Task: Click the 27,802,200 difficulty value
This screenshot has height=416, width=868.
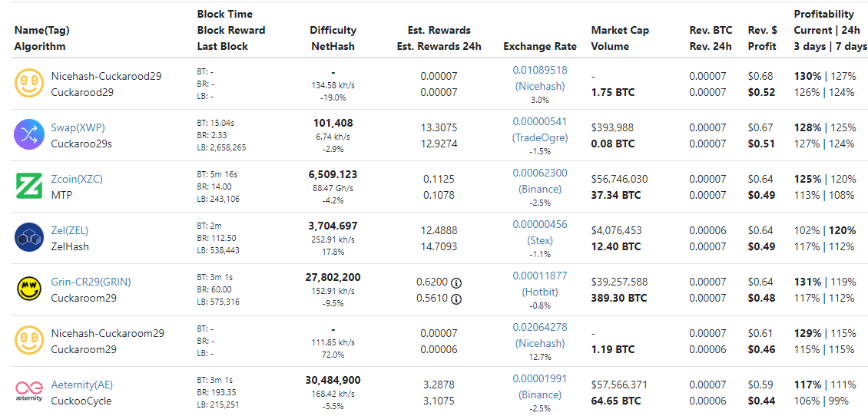Action: pos(333,277)
